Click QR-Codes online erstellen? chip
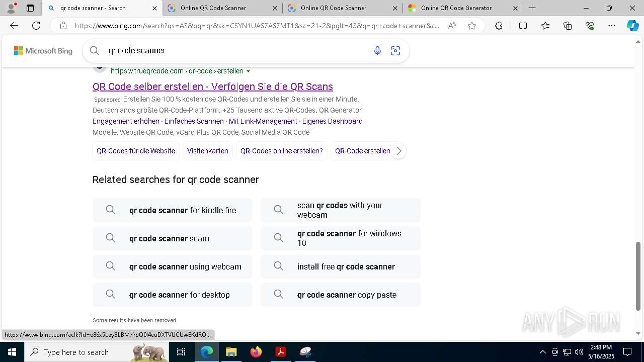Screen dimensions: 644x362 (282, 151)
